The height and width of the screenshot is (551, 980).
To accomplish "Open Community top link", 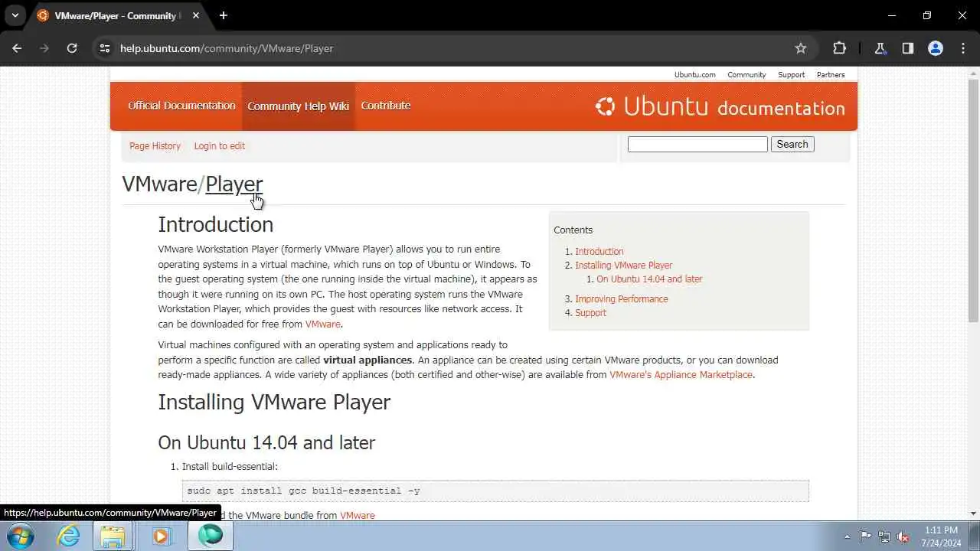I will [x=746, y=75].
